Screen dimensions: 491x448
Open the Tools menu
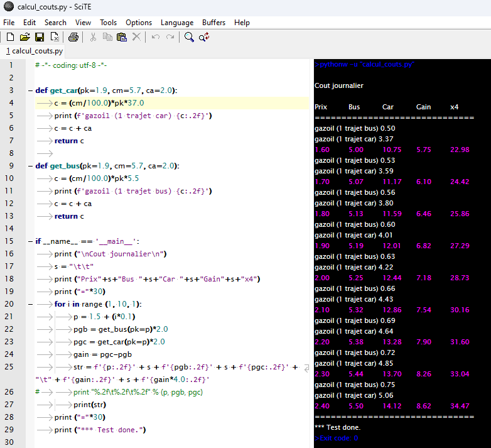coord(109,23)
